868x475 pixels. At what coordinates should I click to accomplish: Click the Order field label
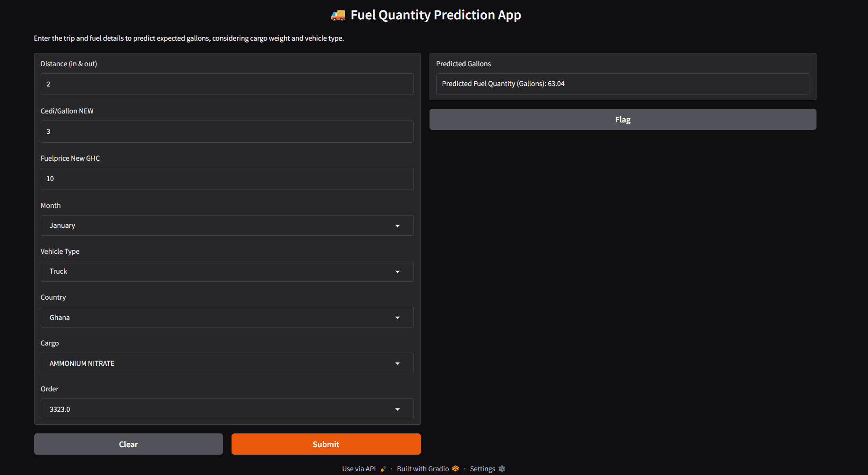(50, 389)
